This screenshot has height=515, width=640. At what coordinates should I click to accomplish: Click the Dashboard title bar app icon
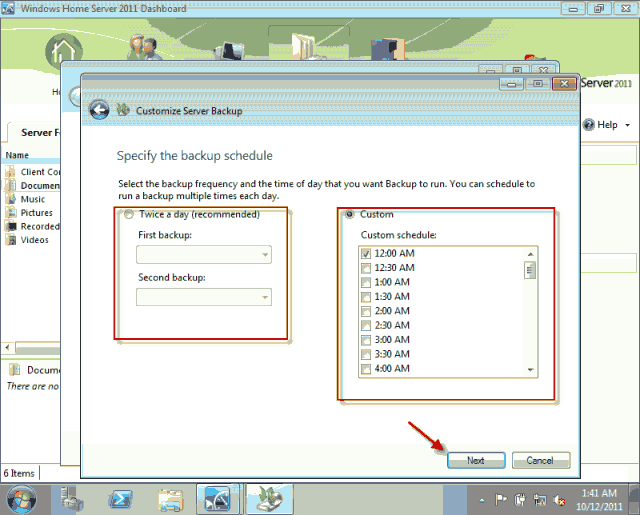tap(8, 8)
